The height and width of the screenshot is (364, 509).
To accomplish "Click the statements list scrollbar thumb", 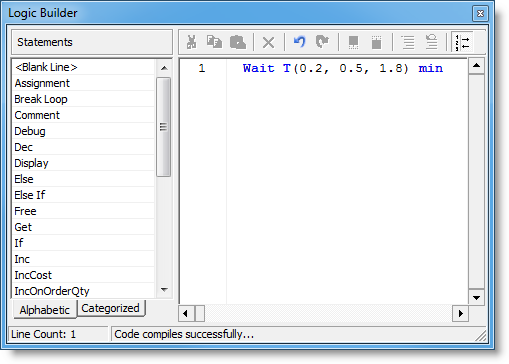I will [x=163, y=127].
